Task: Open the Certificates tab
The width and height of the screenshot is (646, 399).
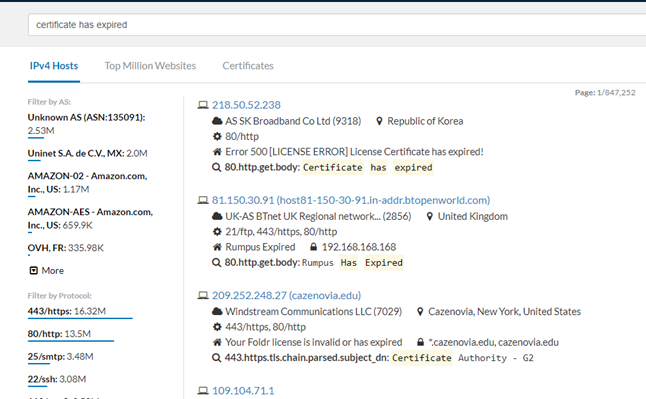Action: tap(248, 66)
